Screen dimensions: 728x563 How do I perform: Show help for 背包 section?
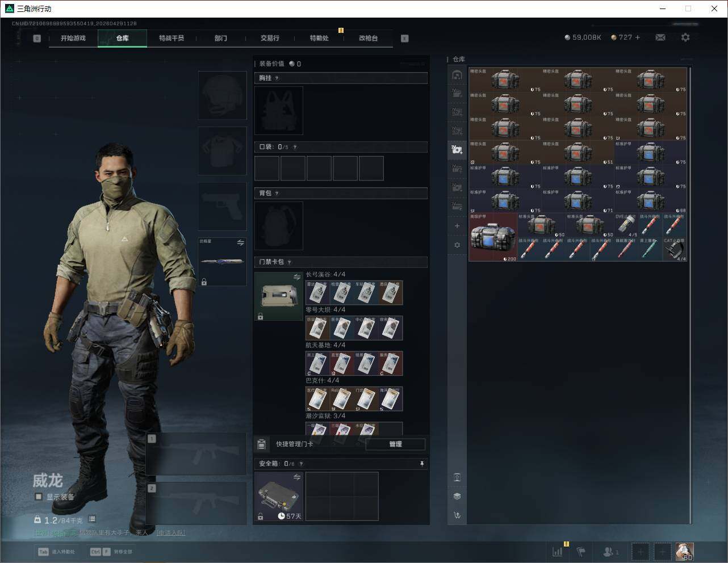277,194
